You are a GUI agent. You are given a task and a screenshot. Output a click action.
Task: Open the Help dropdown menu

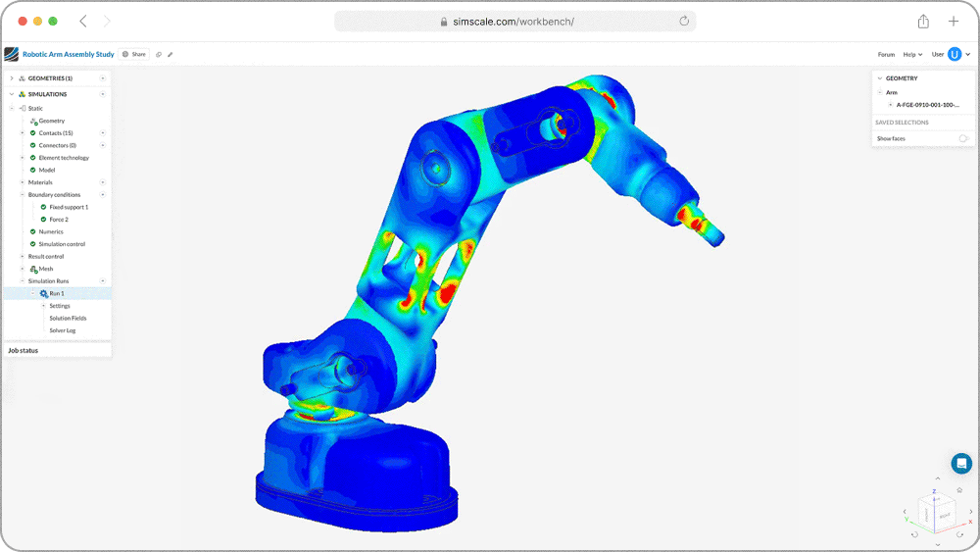(912, 54)
